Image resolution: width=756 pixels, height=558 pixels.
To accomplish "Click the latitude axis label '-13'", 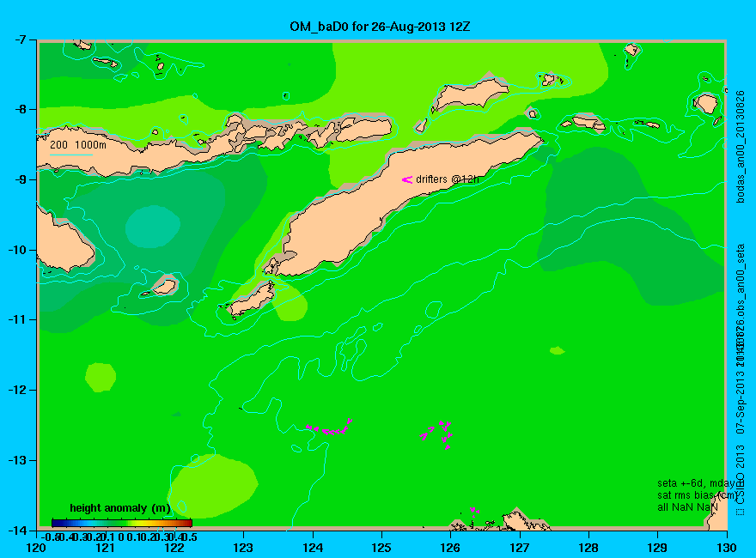I will [x=17, y=460].
